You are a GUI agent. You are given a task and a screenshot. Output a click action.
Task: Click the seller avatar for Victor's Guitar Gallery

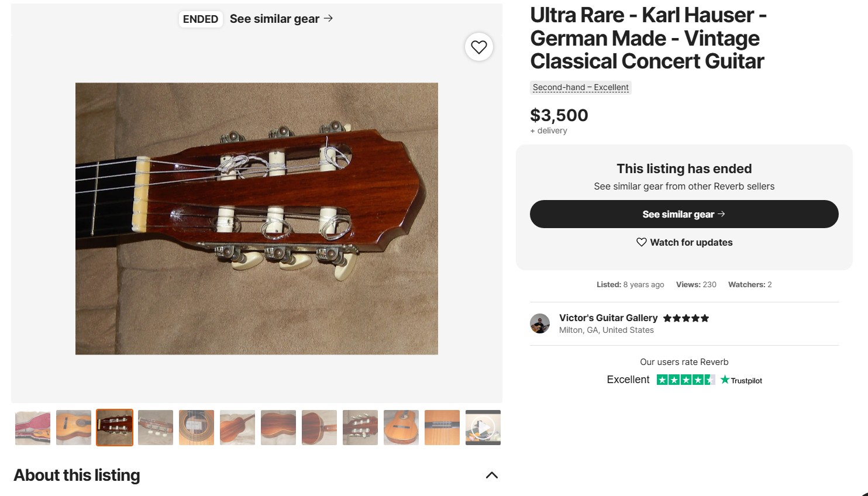(x=540, y=323)
